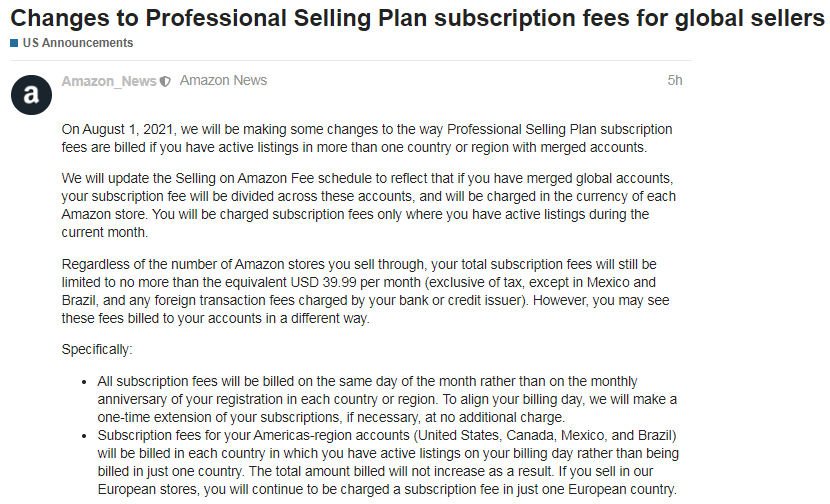This screenshot has height=504, width=830.
Task: Click the paragraph starting We will update
Action: click(368, 205)
